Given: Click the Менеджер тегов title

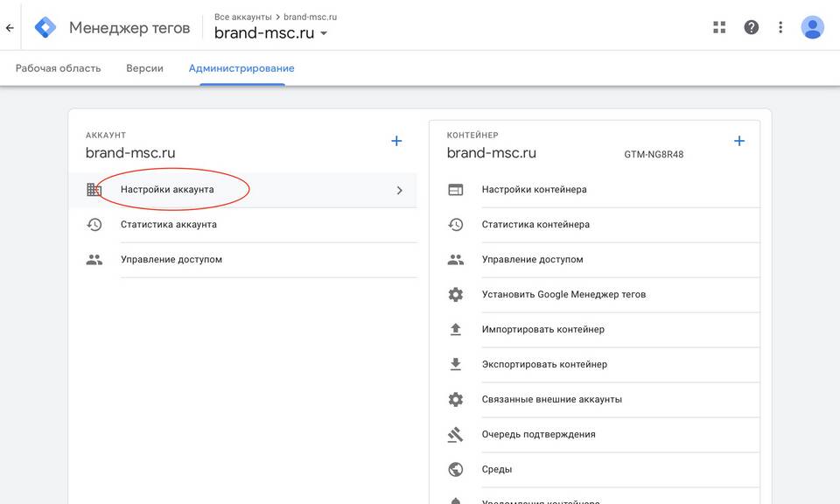Looking at the screenshot, I should (129, 28).
